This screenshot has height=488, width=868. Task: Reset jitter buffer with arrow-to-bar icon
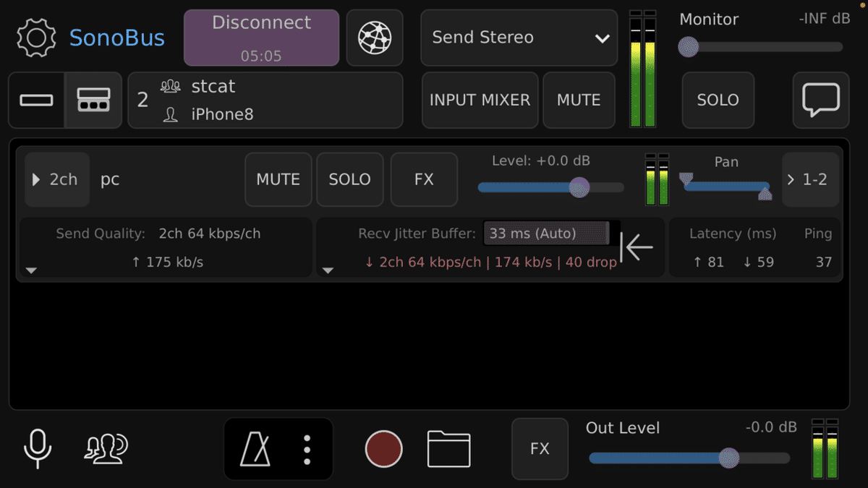point(637,247)
